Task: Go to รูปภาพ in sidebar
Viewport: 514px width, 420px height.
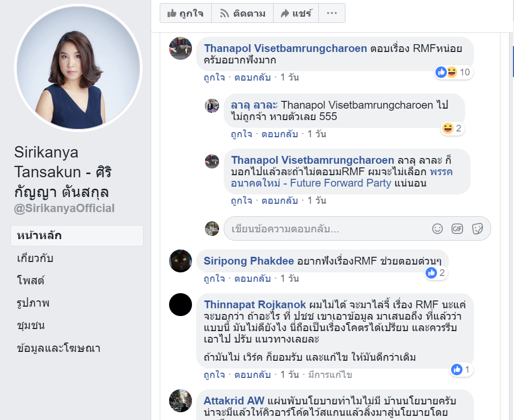Action: [33, 303]
